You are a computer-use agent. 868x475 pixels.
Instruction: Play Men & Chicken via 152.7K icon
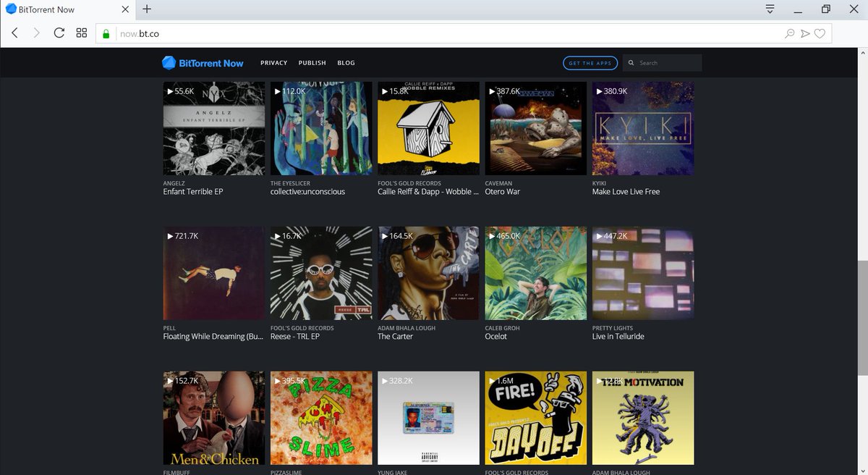170,381
